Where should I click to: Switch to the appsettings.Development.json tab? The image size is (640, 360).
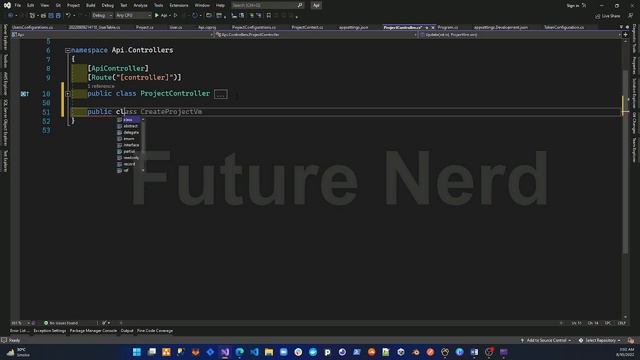(501, 27)
